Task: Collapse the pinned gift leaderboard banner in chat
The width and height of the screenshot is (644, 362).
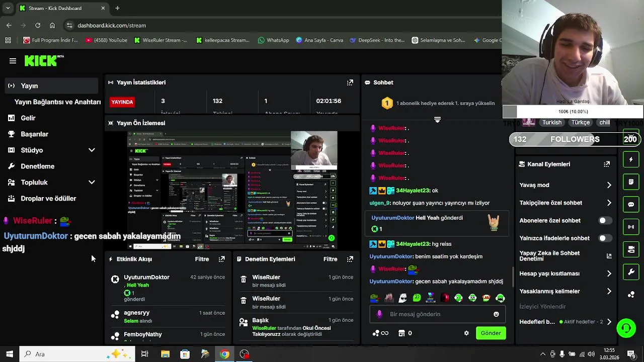Action: (437, 120)
